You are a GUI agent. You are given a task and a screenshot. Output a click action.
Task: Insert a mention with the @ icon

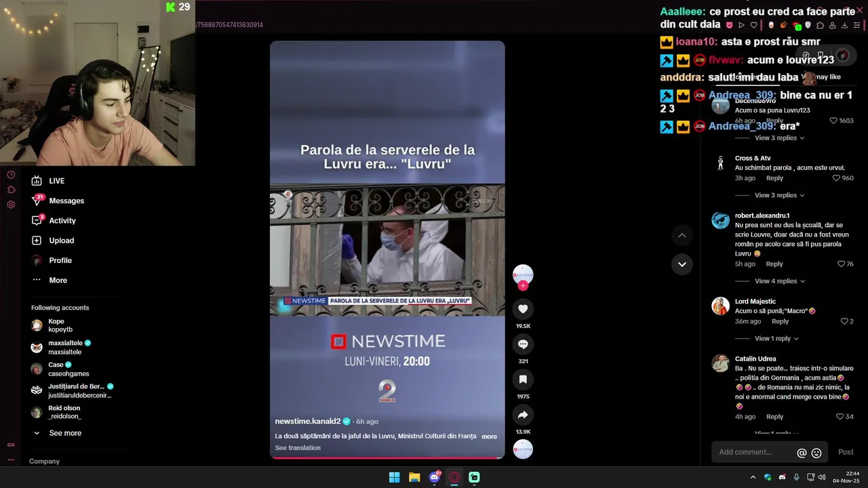[x=802, y=453]
